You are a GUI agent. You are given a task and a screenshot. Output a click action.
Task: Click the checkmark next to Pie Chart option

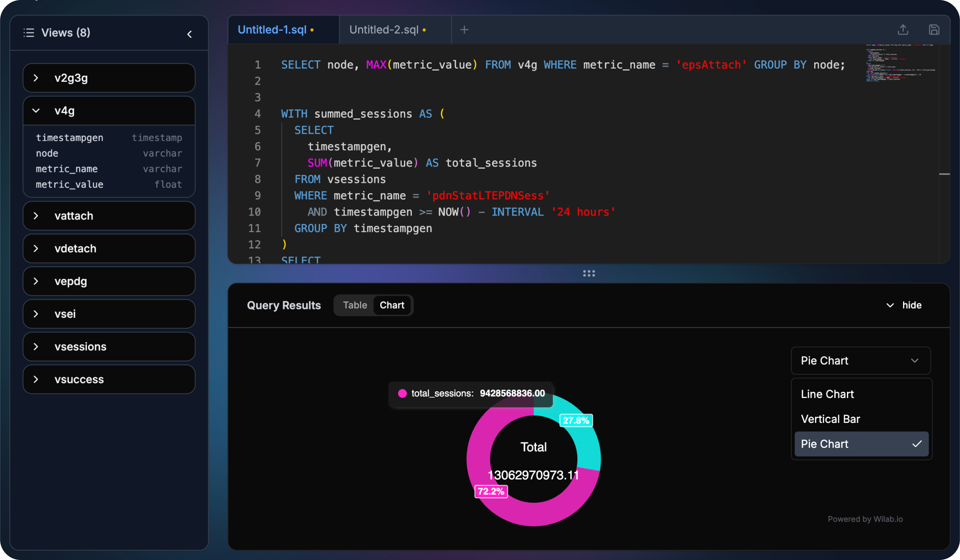click(x=917, y=444)
